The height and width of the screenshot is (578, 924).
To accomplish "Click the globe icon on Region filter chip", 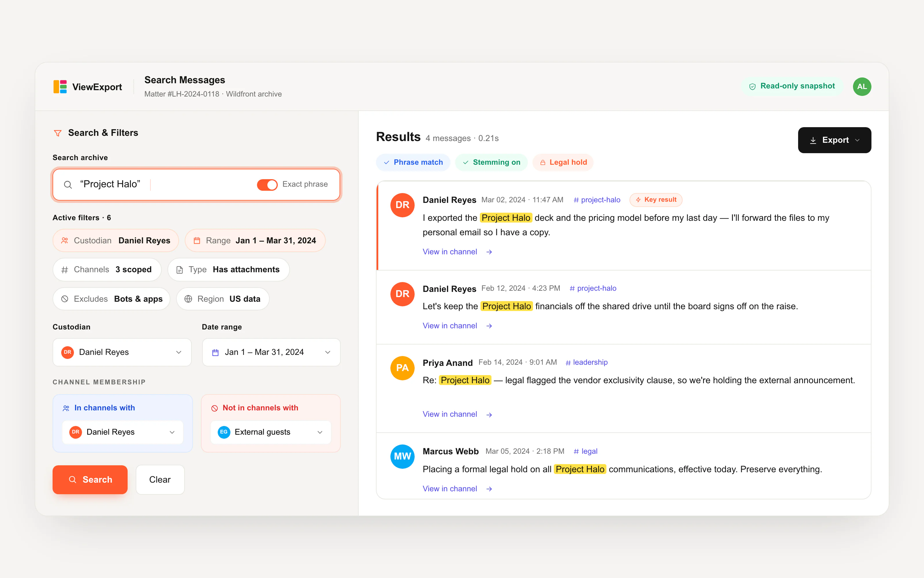I will (x=188, y=299).
